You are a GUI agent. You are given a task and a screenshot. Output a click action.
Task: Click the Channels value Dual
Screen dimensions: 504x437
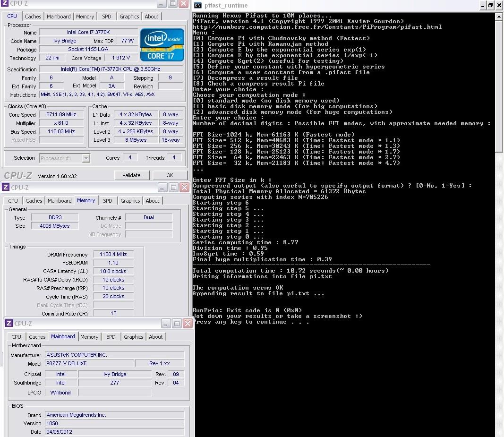pos(148,217)
